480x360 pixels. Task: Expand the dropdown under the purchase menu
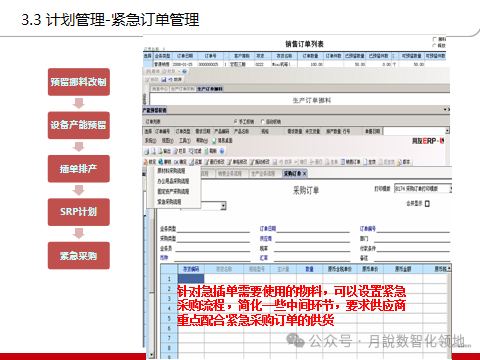pos(223,206)
